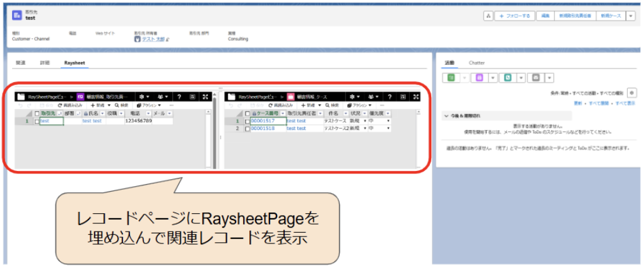Open the more actions dropdown beside 新規ケース
This screenshot has width=644, height=275.
point(630,16)
